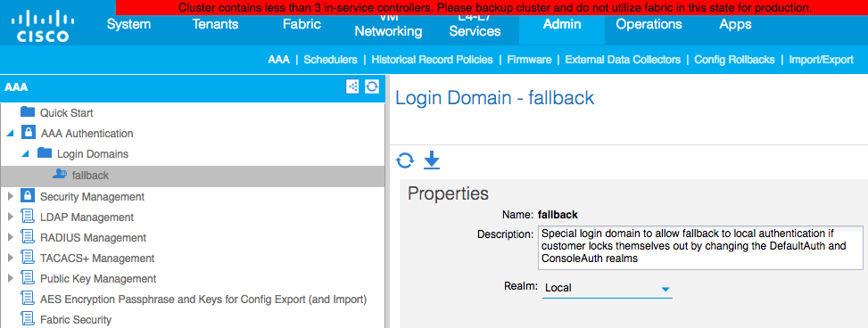This screenshot has width=868, height=328.
Task: Click the Quick Start folder icon
Action: coord(27,112)
